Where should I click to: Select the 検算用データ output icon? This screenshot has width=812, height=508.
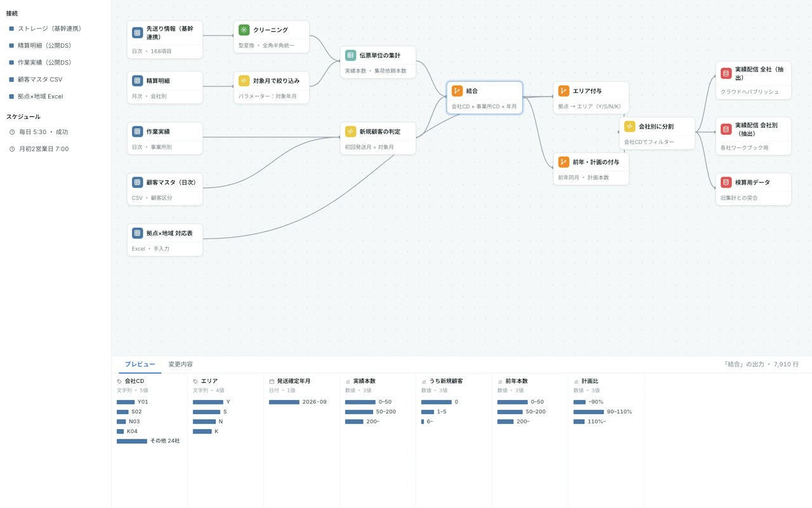(x=726, y=182)
